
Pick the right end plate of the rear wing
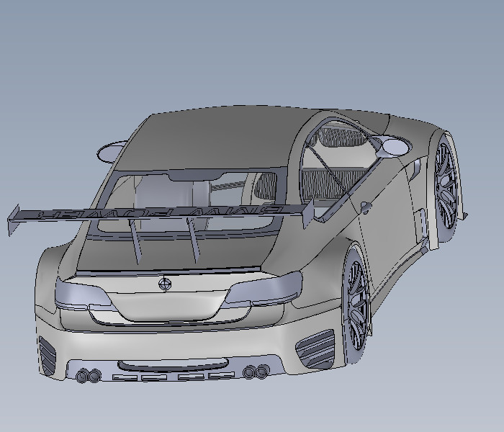(x=309, y=214)
